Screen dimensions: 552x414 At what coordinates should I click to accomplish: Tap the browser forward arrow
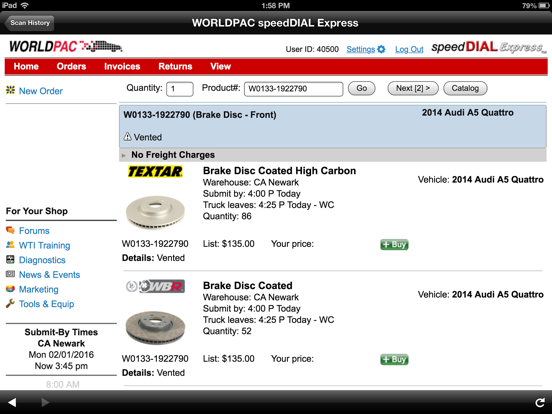[45, 402]
